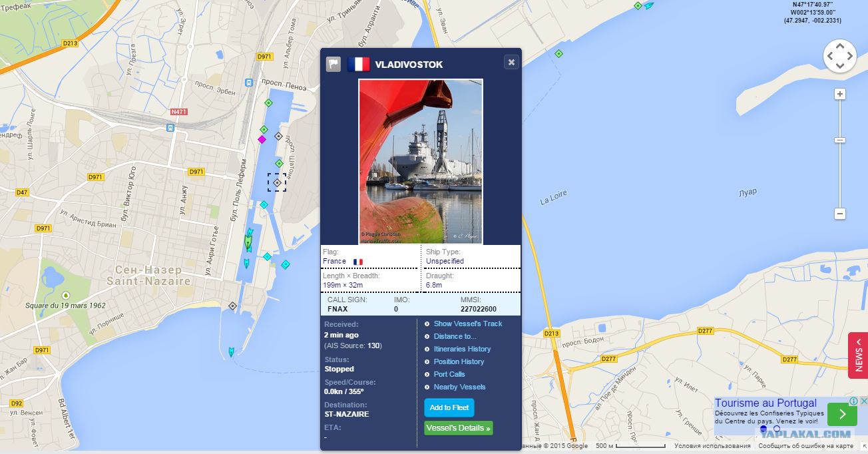This screenshot has height=454, width=868.
Task: Click the MMSI value 227022600
Action: (479, 309)
